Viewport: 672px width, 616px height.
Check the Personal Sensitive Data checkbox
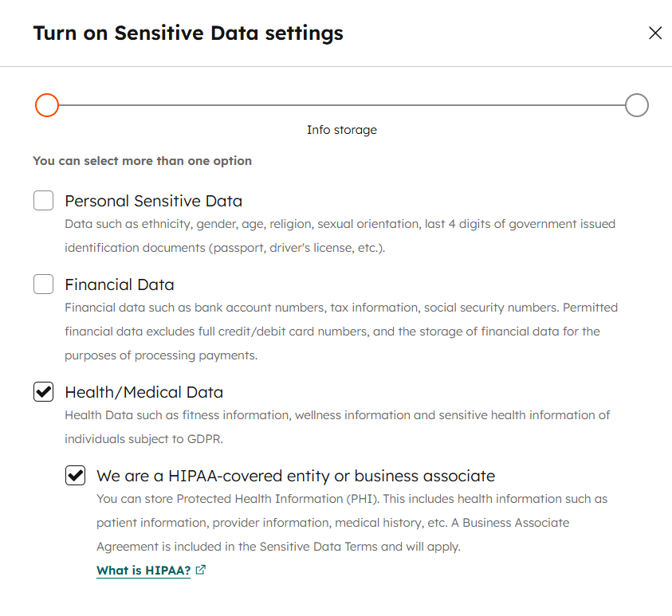[x=43, y=201]
